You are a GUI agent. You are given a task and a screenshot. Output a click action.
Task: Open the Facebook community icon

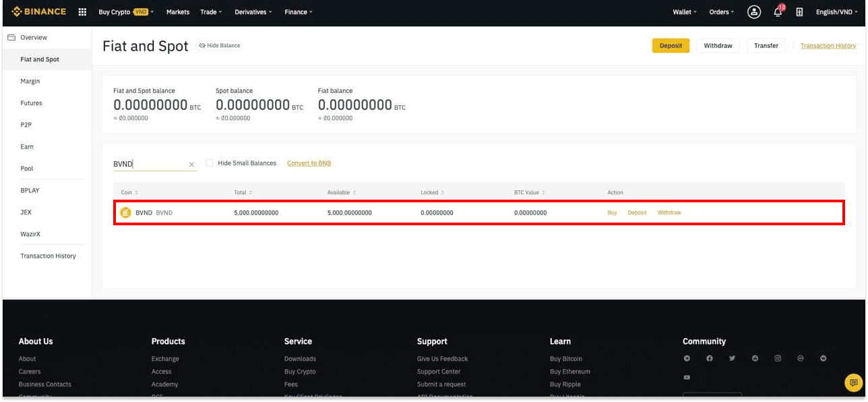coord(710,359)
